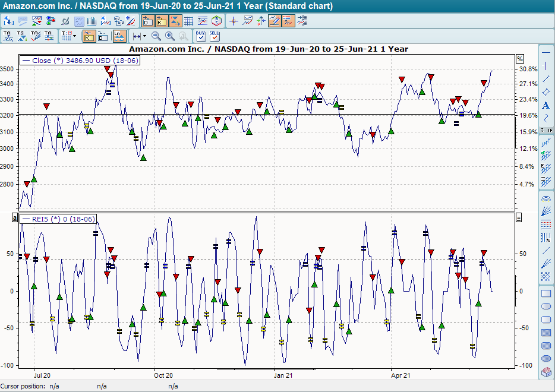Select the text label A tool in right sidebar
Image resolution: width=555 pixels, height=392 pixels.
click(x=545, y=105)
